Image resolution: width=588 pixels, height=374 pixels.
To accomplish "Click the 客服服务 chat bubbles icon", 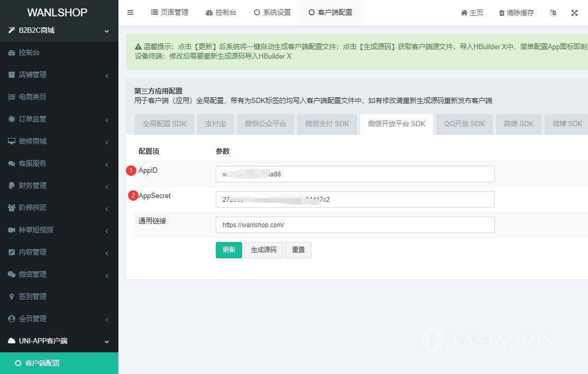I will click(x=12, y=163).
